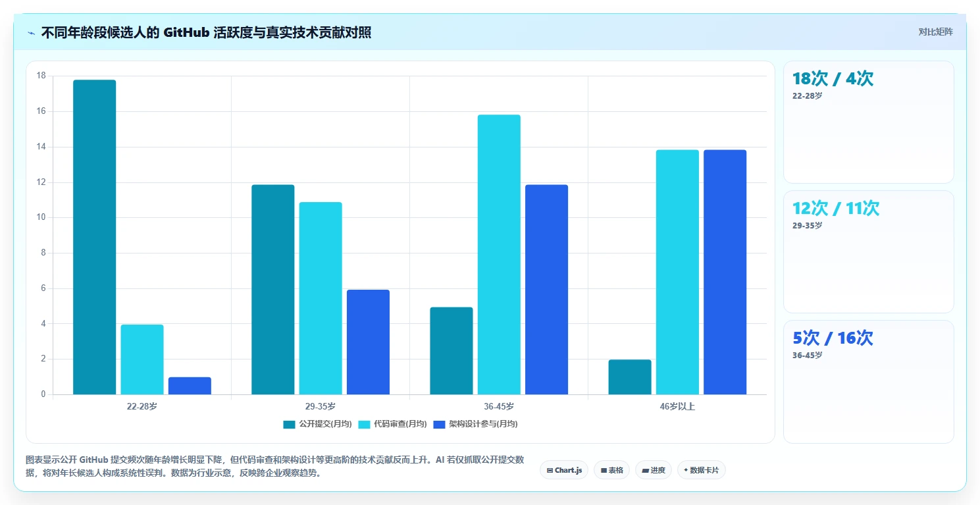This screenshot has width=980, height=505.
Task: Click the 代码审查 bar for 22-28岁
Action: point(142,359)
